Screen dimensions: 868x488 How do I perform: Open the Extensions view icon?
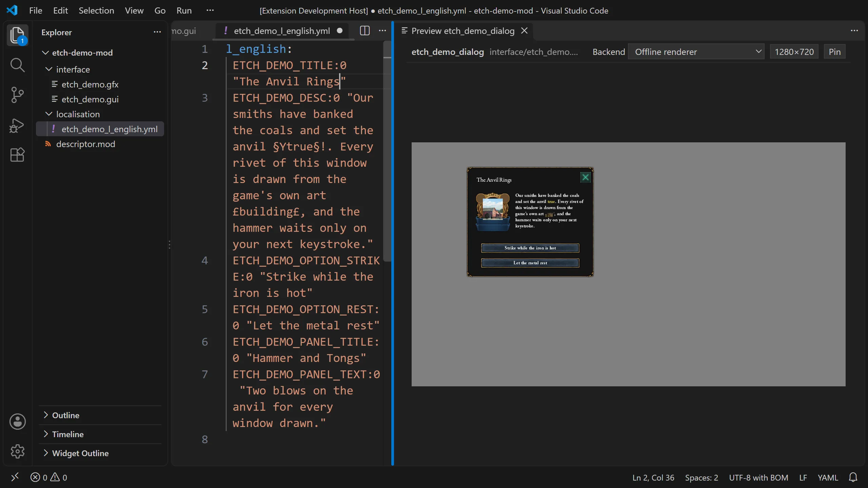(x=17, y=155)
